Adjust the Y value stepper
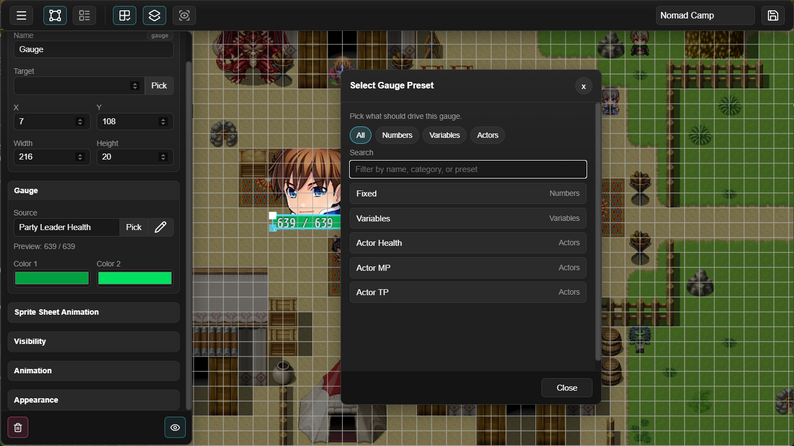 pyautogui.click(x=163, y=121)
